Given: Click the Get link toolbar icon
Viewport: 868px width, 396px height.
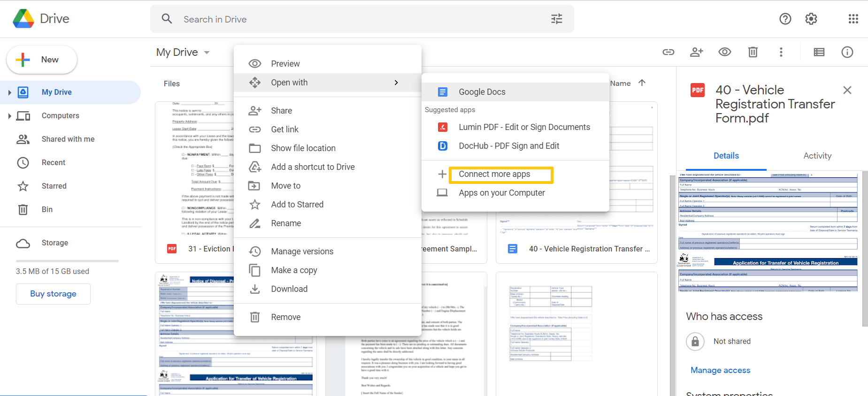Looking at the screenshot, I should pyautogui.click(x=668, y=52).
